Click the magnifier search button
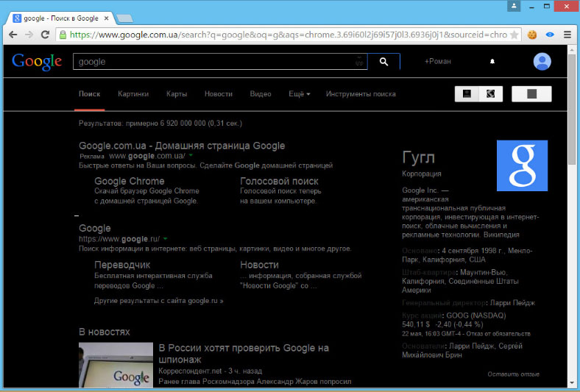580x392 pixels. pyautogui.click(x=384, y=62)
